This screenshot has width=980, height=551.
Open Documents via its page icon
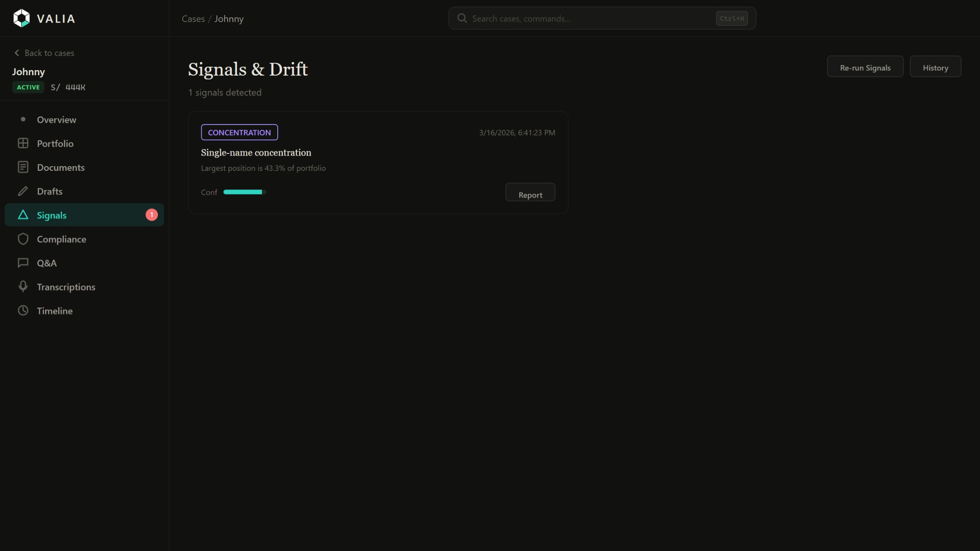pyautogui.click(x=23, y=167)
